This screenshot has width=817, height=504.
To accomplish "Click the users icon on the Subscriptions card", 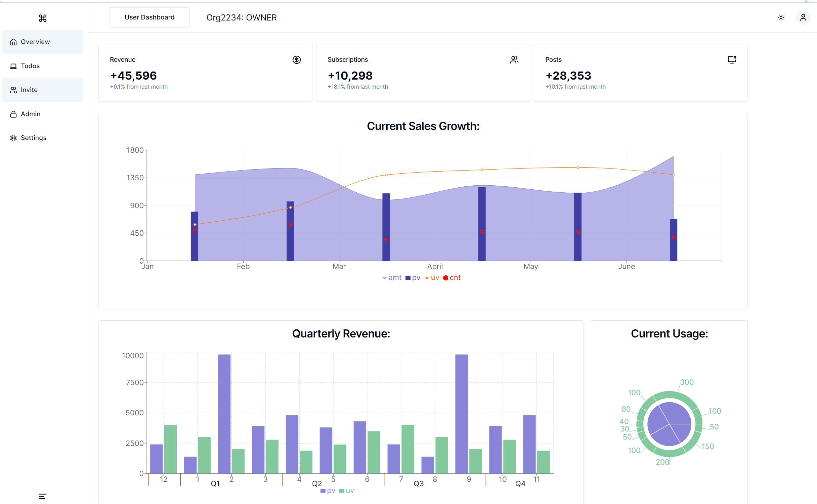I will click(514, 59).
